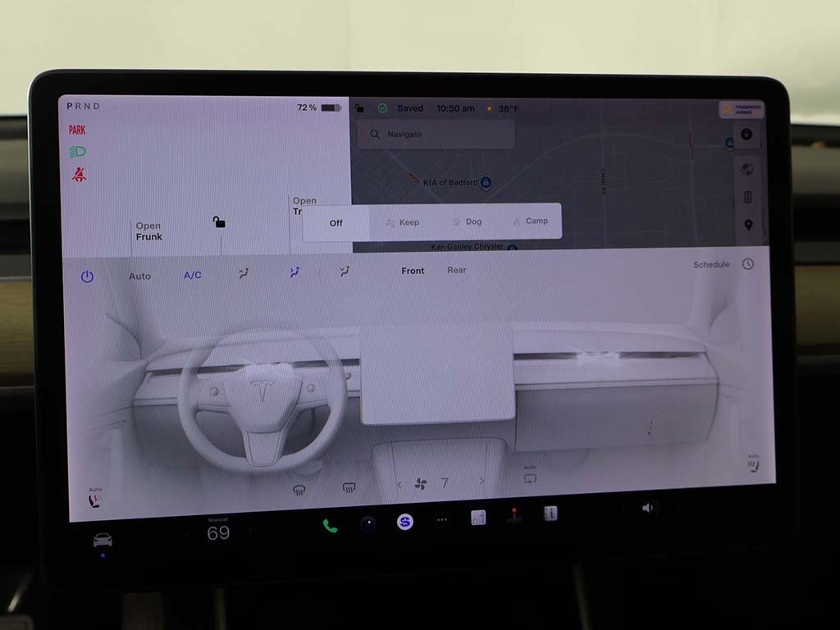840x630 pixels.
Task: Toggle the A/C setting
Action: point(193,276)
